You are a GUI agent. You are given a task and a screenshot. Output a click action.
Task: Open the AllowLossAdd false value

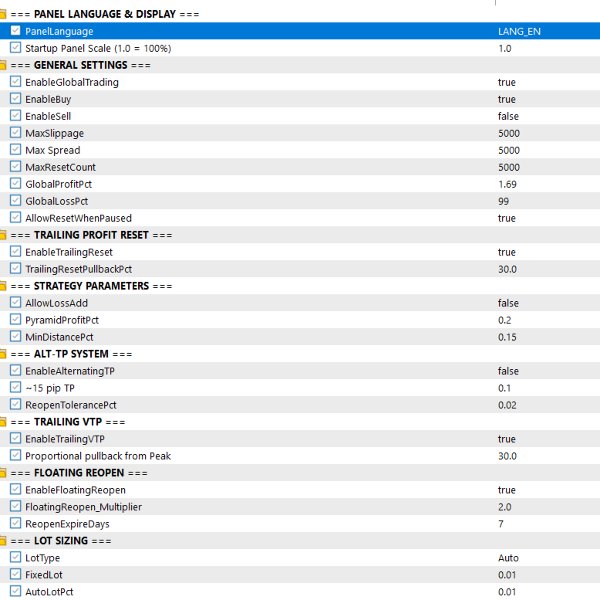coord(508,303)
